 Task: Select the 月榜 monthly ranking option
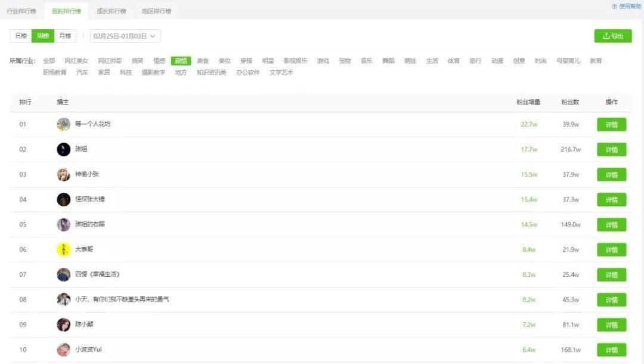click(x=65, y=36)
